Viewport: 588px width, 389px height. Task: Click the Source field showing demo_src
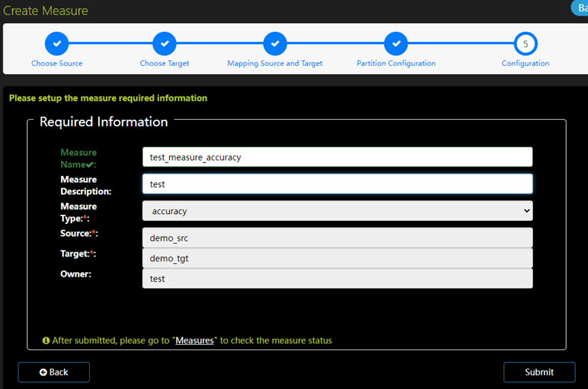[337, 238]
